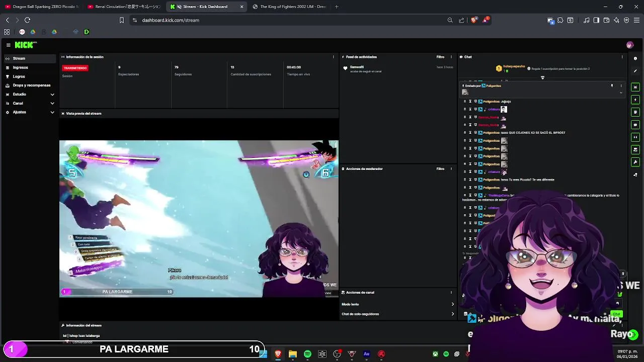Open File Explorer from the taskbar

point(293,354)
